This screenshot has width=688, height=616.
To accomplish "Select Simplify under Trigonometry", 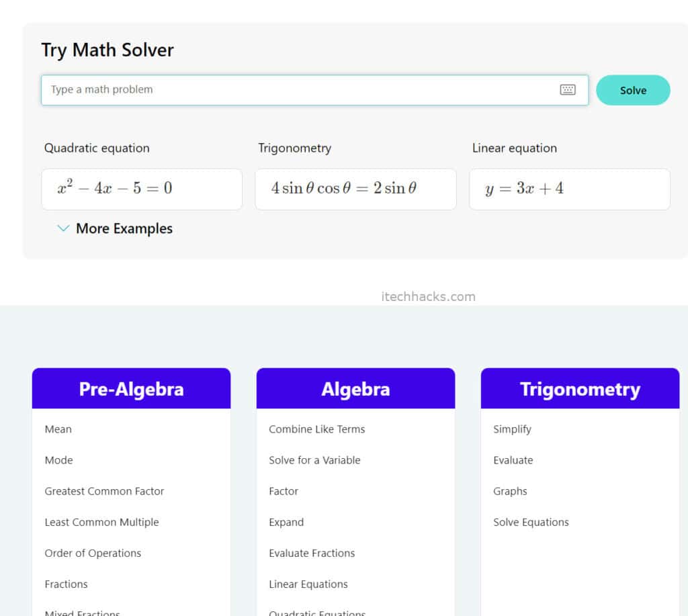I will (x=511, y=429).
